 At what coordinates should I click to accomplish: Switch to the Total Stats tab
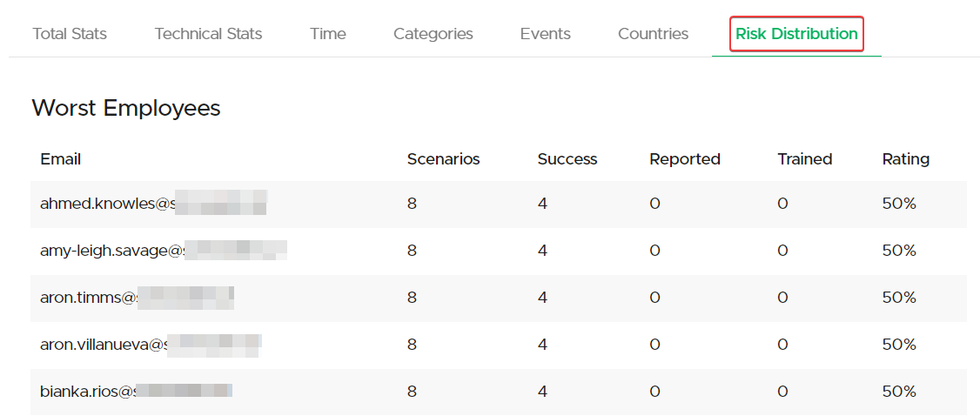[x=70, y=34]
